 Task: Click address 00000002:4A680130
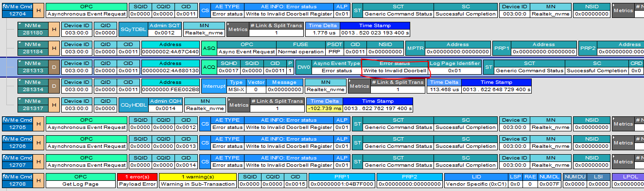tap(170, 71)
